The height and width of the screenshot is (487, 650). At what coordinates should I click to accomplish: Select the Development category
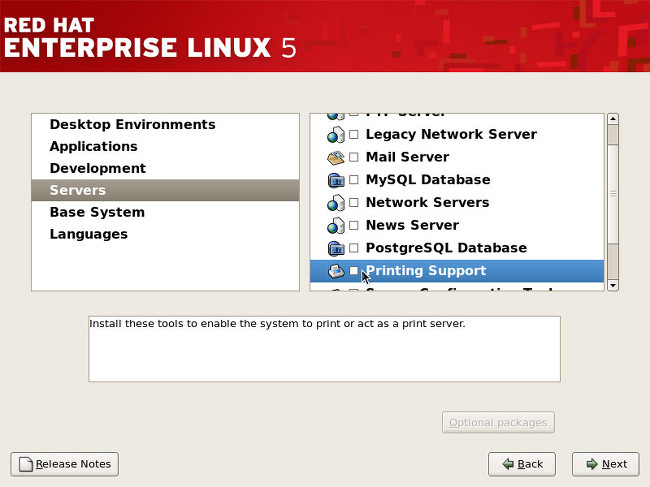click(165, 169)
